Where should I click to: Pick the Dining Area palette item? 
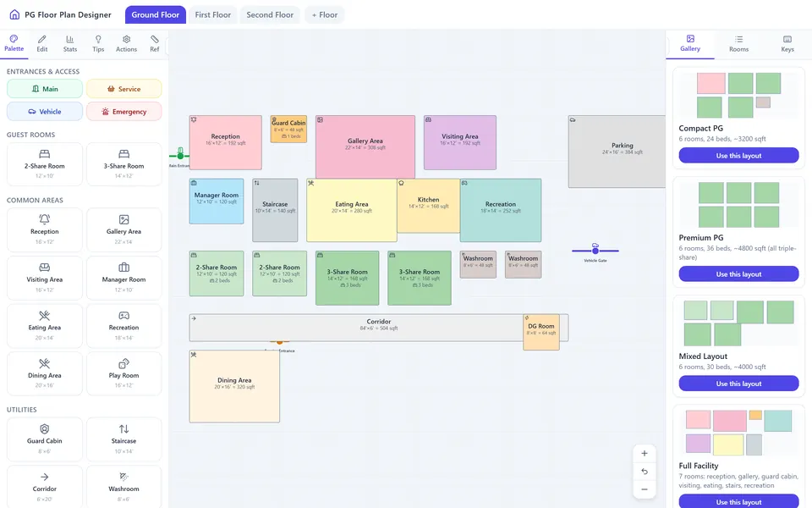(x=45, y=373)
